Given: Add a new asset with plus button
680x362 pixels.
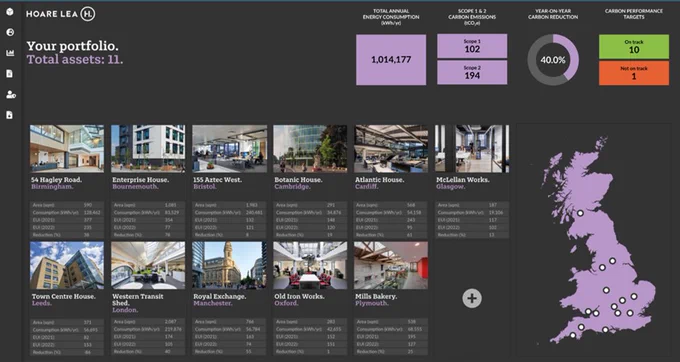Looking at the screenshot, I should point(472,298).
